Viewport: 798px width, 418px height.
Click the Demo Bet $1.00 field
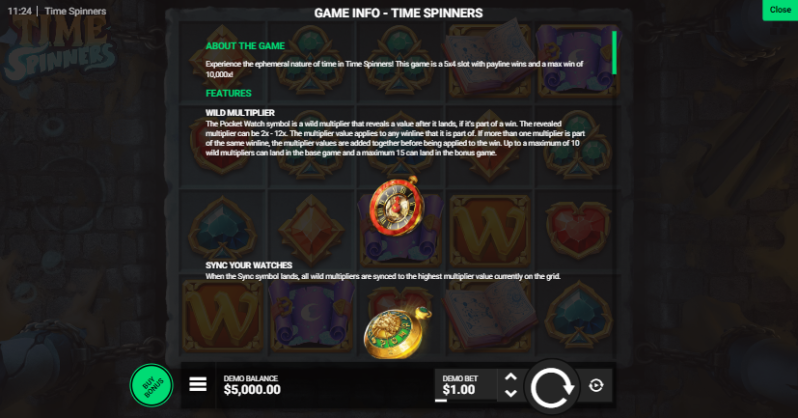click(x=466, y=385)
